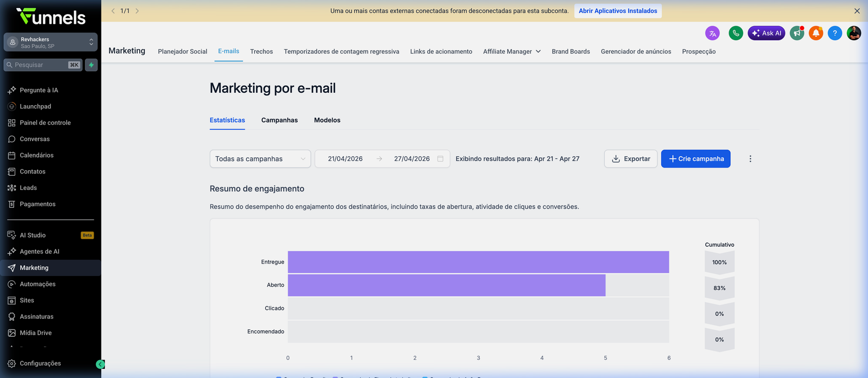Screen dimensions: 868x378
Task: Open Links de acionamento tab
Action: (441, 52)
